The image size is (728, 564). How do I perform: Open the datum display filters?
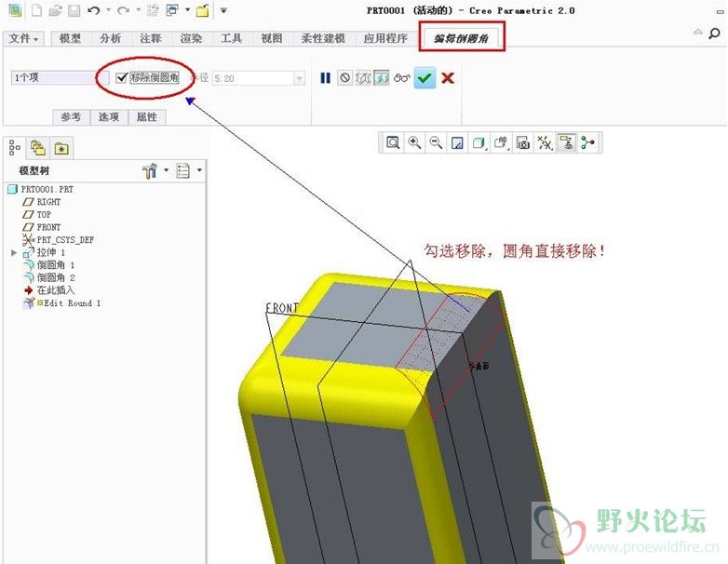point(545,142)
